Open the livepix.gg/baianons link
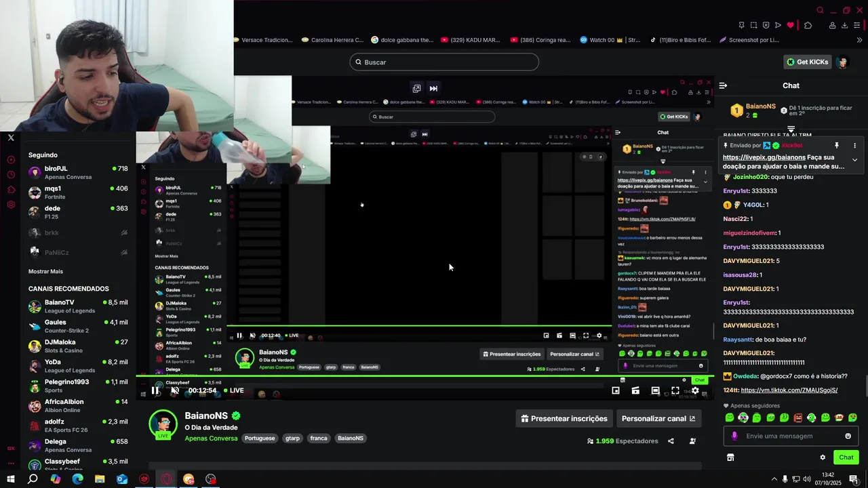The image size is (868, 488). 764,157
